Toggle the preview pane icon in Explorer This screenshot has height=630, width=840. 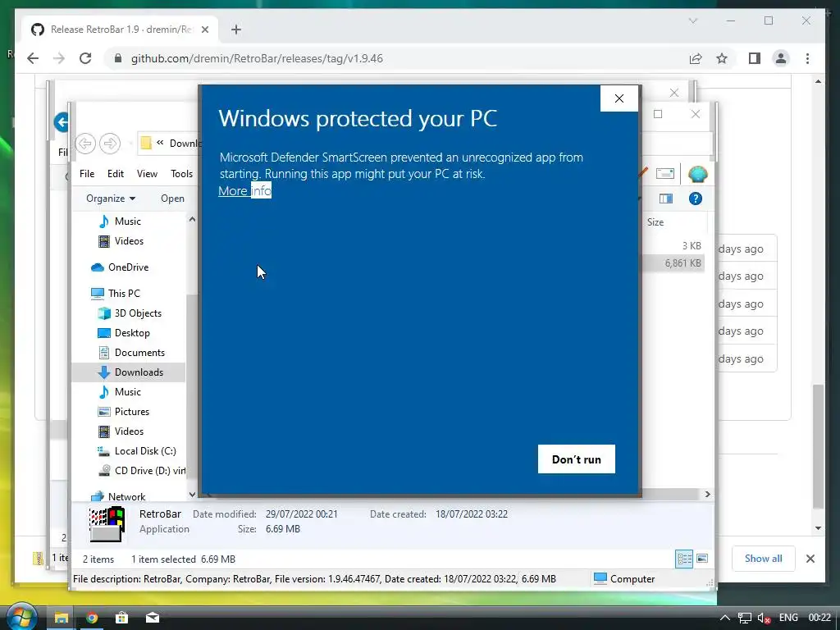(666, 199)
